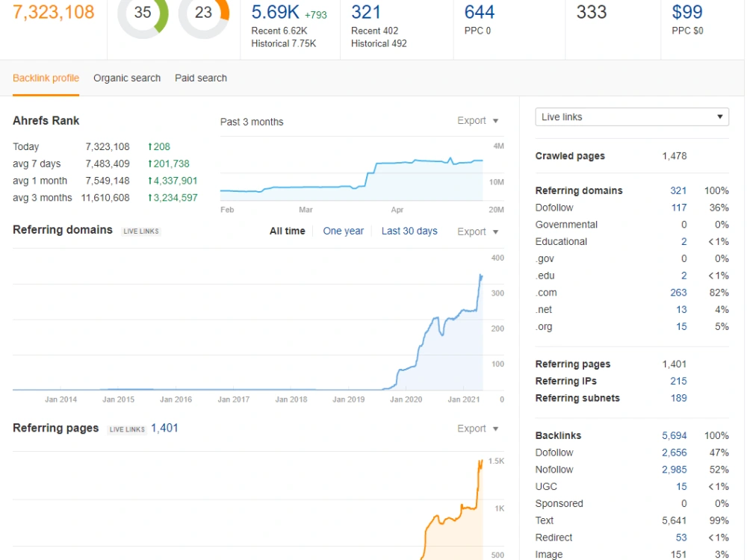Screen dimensions: 747x560
Task: Click the Past 3 months chart label
Action: [252, 122]
